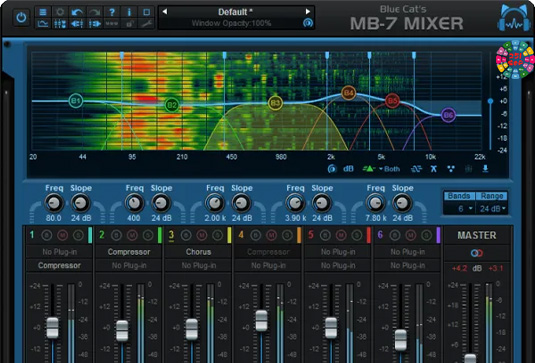The height and width of the screenshot is (363, 535).
Task: Toggle bypass B on band 4
Action: pos(256,235)
